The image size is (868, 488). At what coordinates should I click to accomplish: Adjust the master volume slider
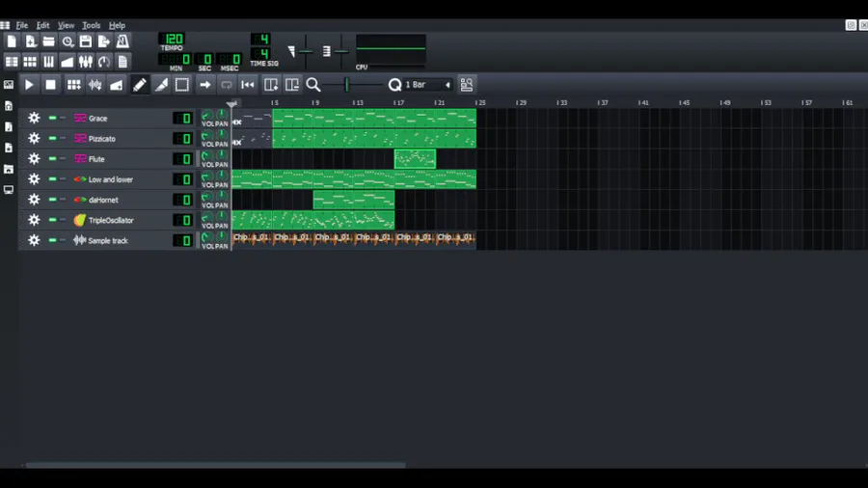pos(305,51)
